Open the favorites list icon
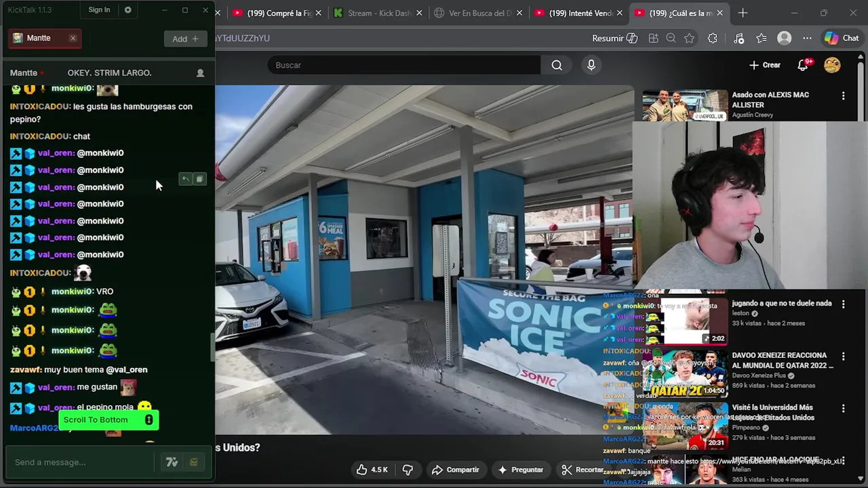This screenshot has height=488, width=868. point(762,39)
